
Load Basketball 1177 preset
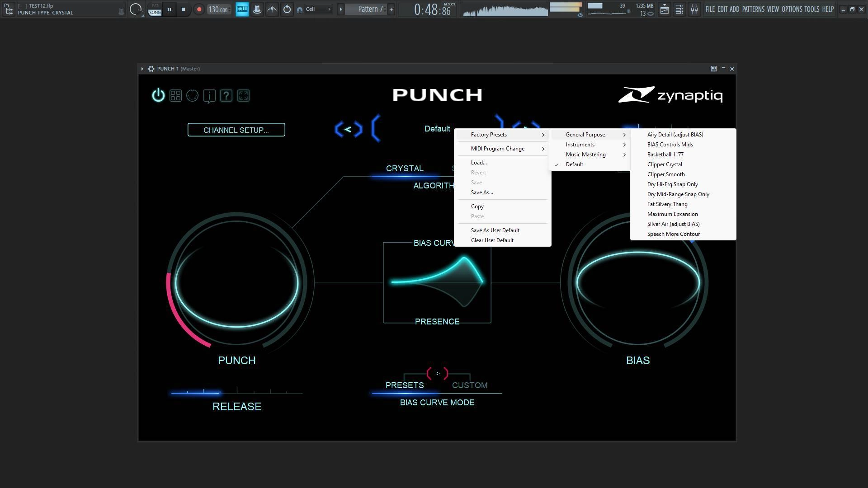[x=683, y=155]
